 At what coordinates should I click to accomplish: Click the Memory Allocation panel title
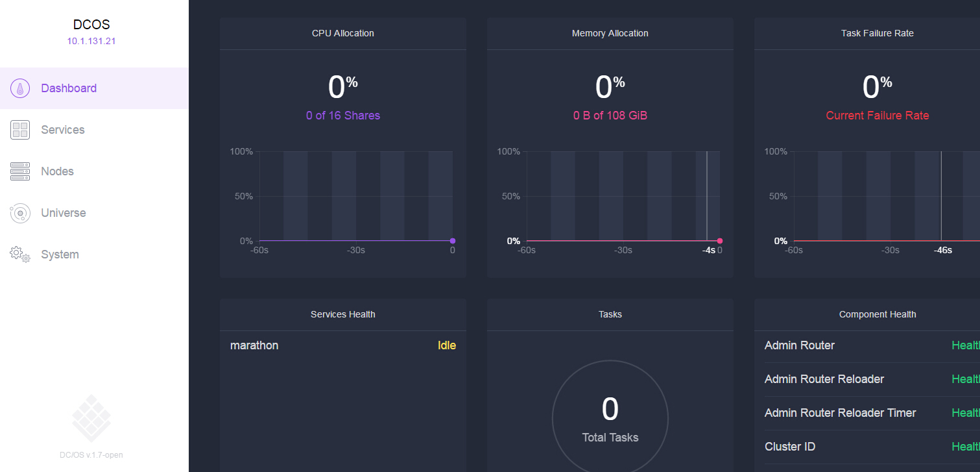tap(610, 33)
